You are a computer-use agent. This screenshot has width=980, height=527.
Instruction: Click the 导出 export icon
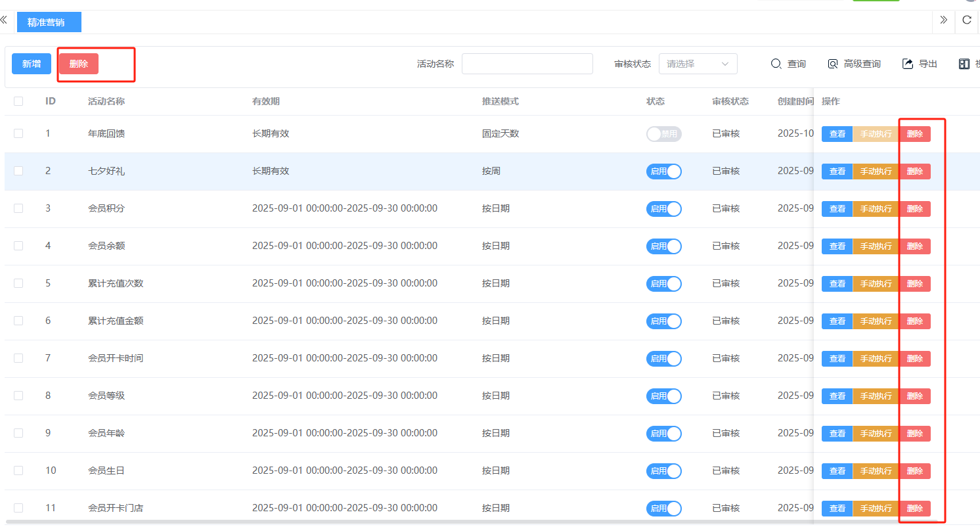tap(908, 64)
